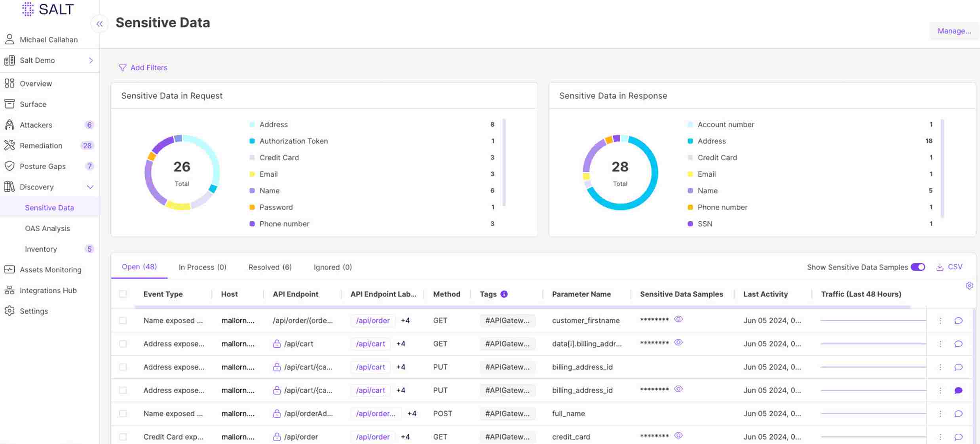Viewport: 980px width, 444px height.
Task: Select the Attackers sidebar icon
Action: tap(10, 125)
